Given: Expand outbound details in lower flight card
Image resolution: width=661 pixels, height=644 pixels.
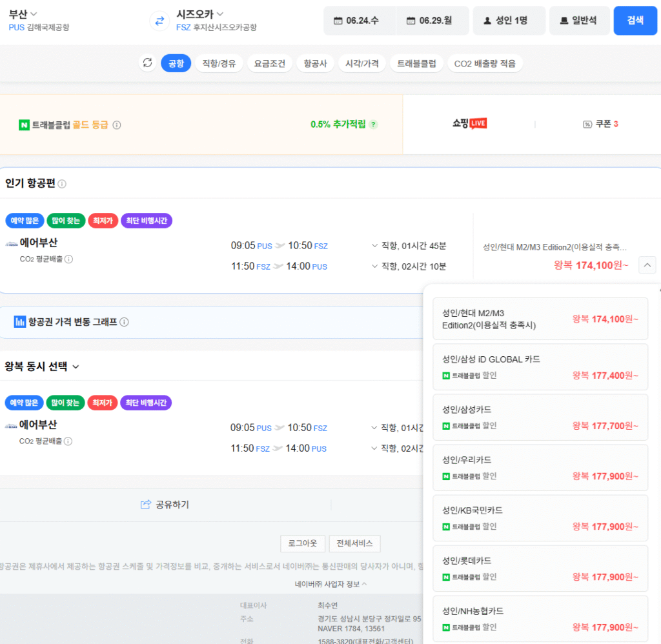Looking at the screenshot, I should tap(374, 427).
